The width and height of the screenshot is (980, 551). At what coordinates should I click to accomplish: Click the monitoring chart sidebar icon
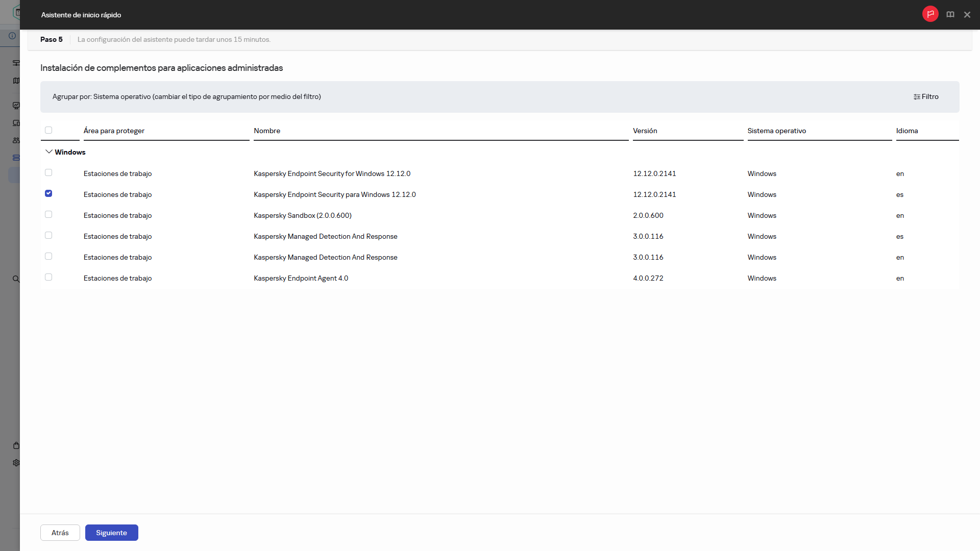click(16, 106)
